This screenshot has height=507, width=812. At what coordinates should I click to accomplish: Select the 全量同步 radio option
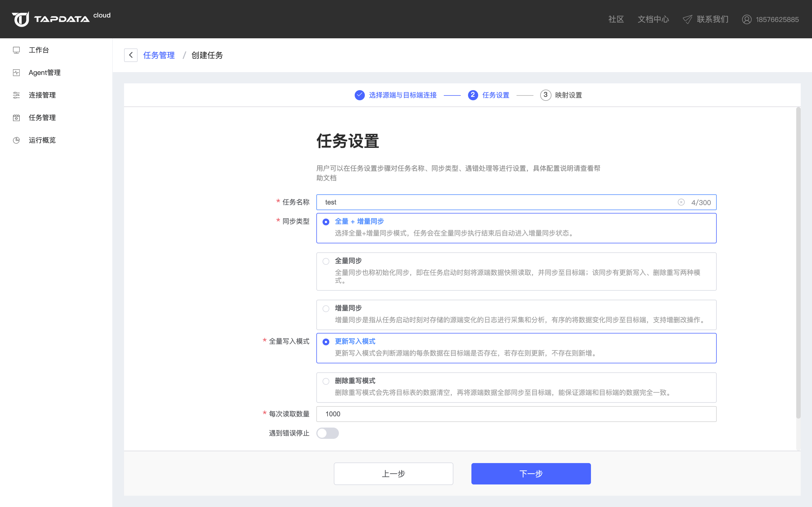coord(326,261)
